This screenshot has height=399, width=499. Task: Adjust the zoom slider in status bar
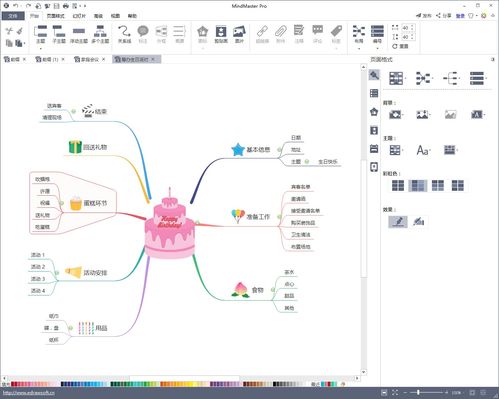pos(418,392)
